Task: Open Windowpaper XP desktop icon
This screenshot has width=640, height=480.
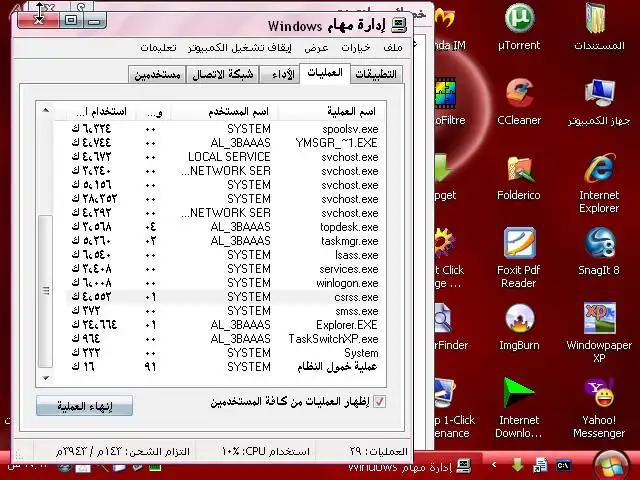Action: [x=599, y=333]
